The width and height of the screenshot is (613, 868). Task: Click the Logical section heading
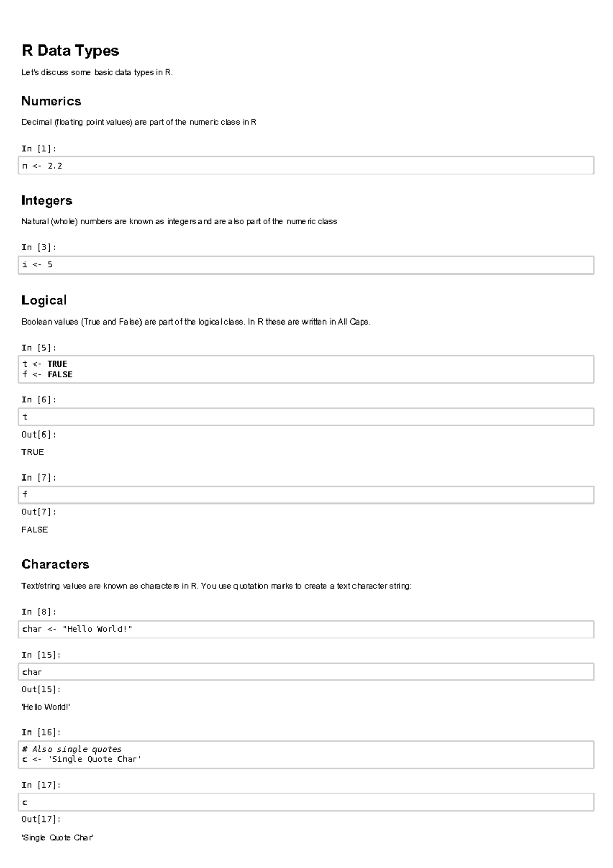click(x=44, y=300)
